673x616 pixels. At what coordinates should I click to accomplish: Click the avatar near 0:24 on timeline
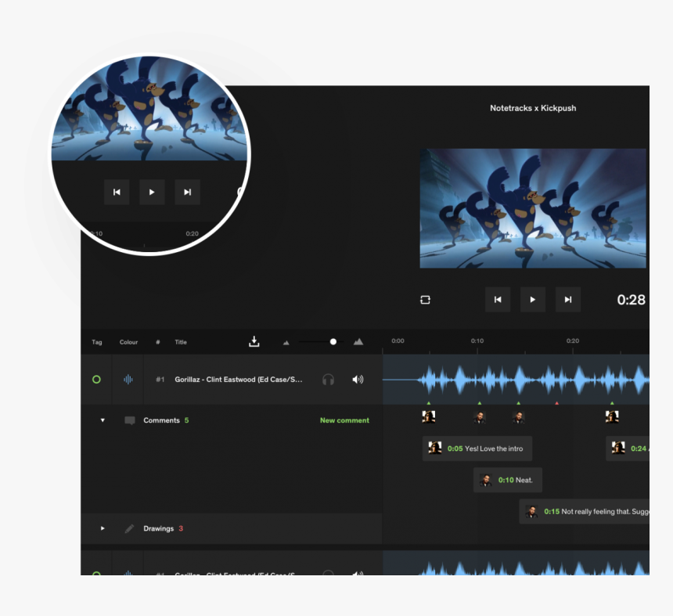[612, 416]
